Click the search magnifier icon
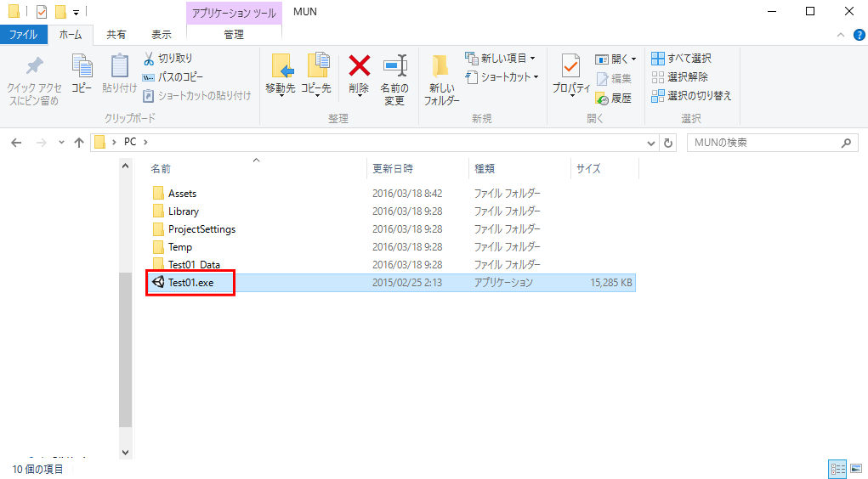Viewport: 868px width, 479px height. (x=846, y=143)
